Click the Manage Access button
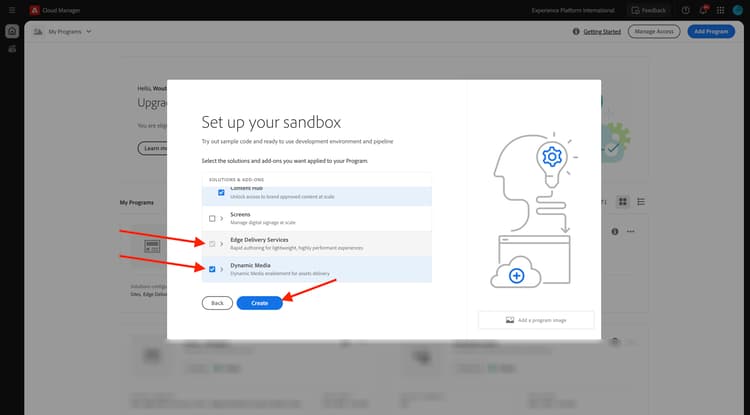 pos(654,32)
